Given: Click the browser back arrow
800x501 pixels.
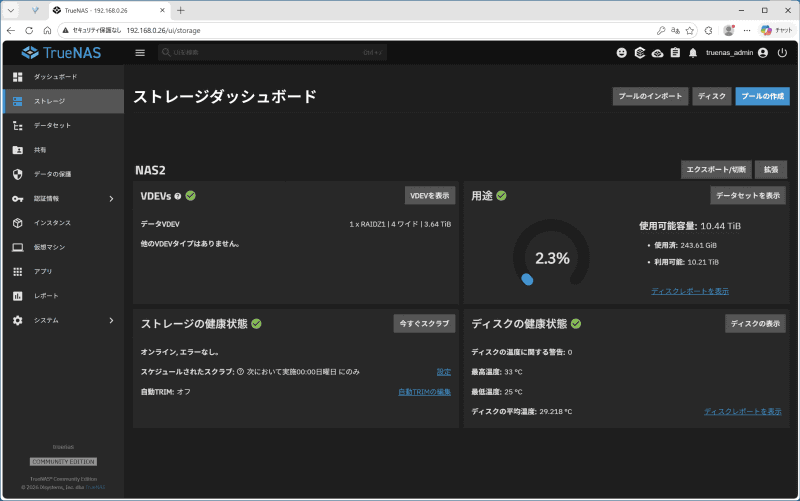Looking at the screenshot, I should click(11, 31).
